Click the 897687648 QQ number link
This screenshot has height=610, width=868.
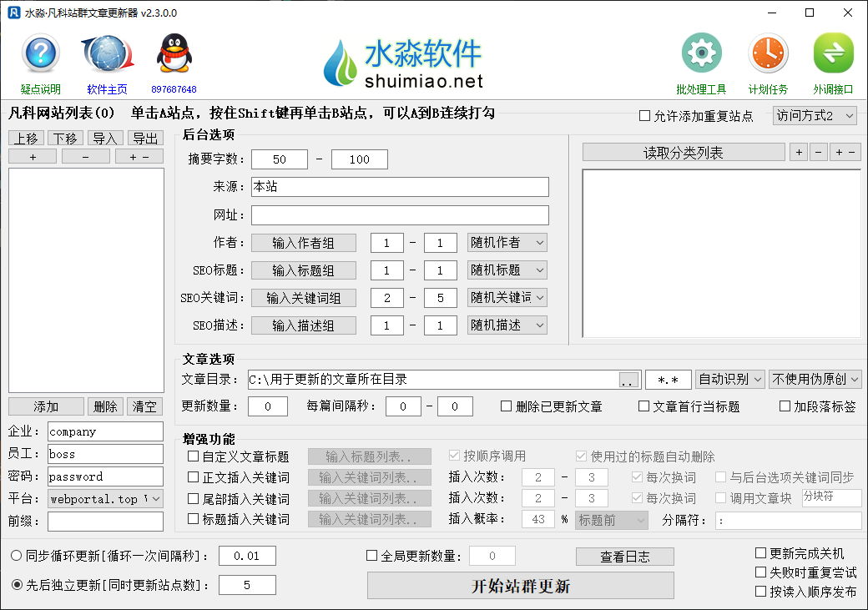(x=174, y=89)
